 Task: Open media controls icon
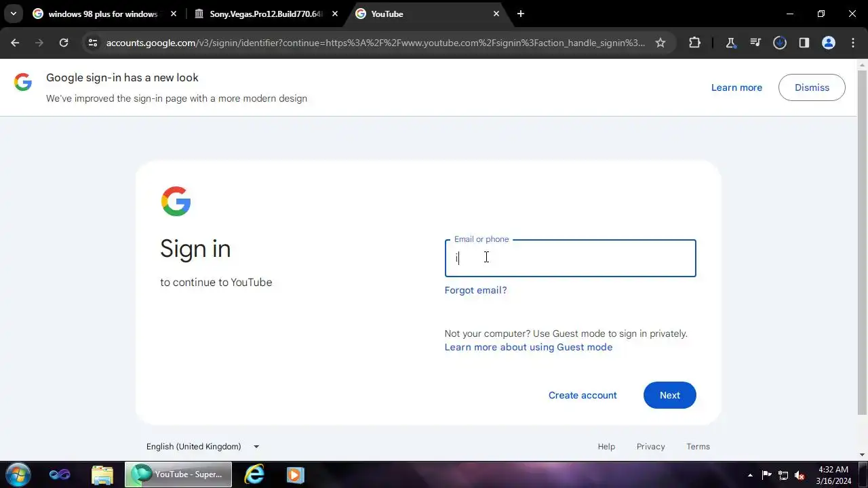point(755,43)
